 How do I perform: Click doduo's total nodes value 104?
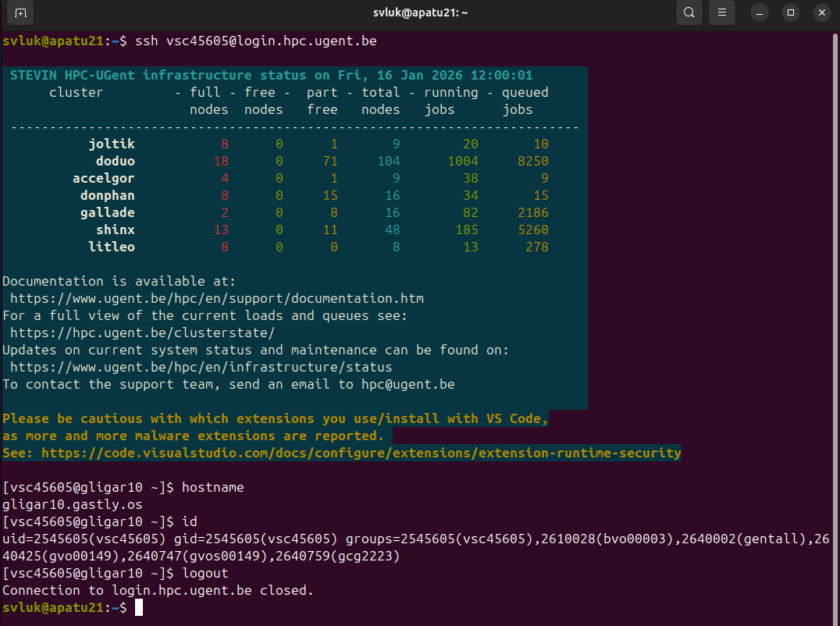tap(389, 162)
